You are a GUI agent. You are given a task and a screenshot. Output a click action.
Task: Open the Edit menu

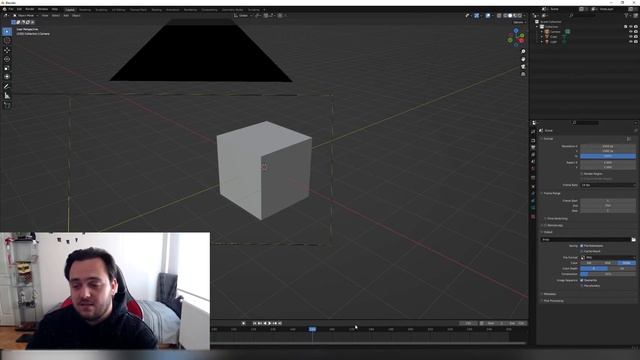(19, 9)
